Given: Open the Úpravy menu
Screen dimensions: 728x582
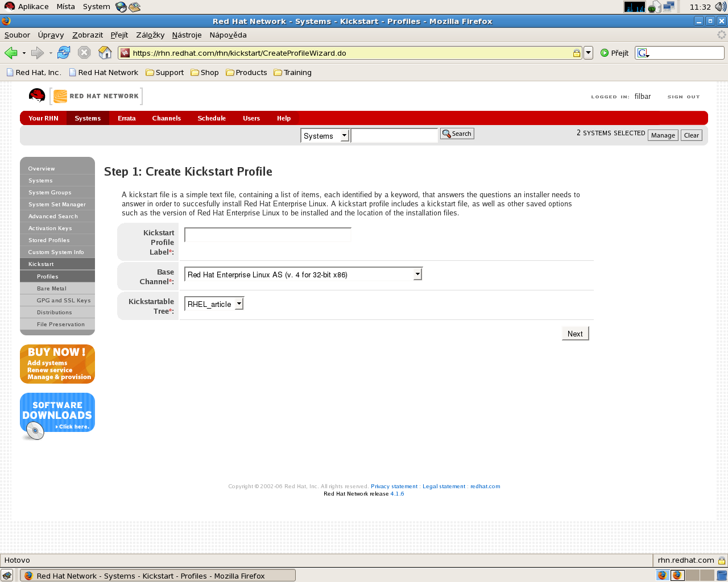Looking at the screenshot, I should pos(51,35).
